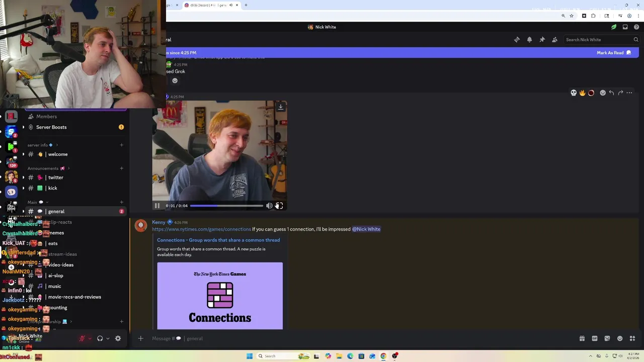
Task: Open the Threads icon in channel header
Action: [517, 40]
